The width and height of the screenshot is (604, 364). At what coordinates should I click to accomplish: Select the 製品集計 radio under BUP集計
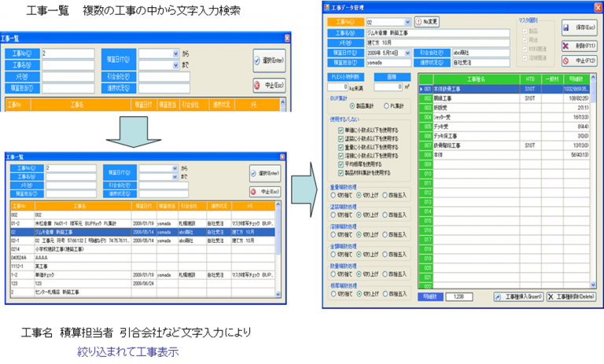pyautogui.click(x=352, y=106)
